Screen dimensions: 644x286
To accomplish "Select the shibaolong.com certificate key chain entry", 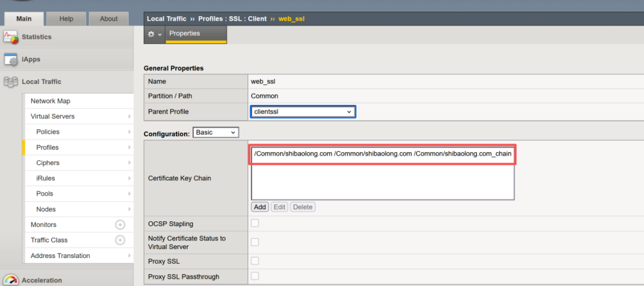I will pyautogui.click(x=383, y=154).
